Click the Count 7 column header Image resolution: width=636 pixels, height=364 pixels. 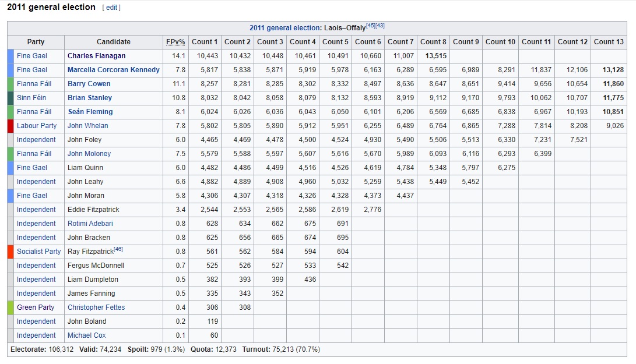[x=400, y=42]
